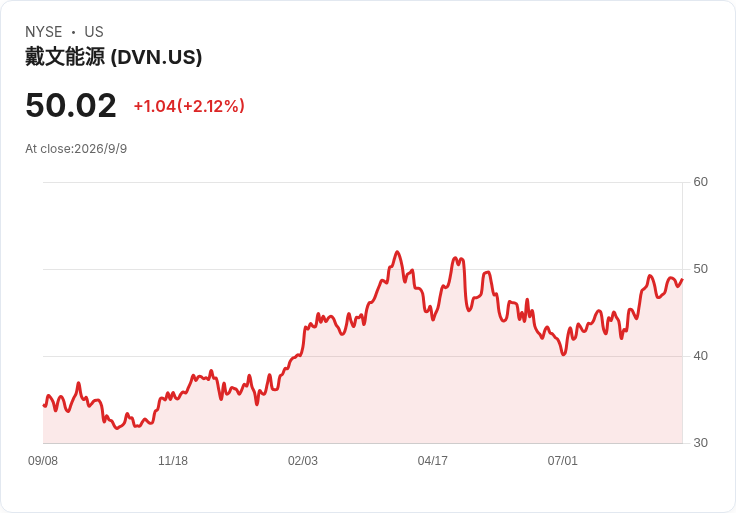Screen dimensions: 736x513
Task: Select the 04/17 date on the x-axis
Action: (x=432, y=461)
